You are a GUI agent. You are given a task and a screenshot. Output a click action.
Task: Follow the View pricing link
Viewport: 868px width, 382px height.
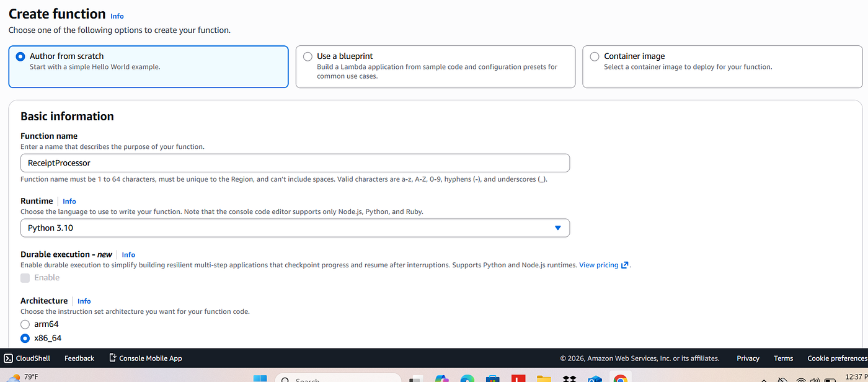point(604,265)
